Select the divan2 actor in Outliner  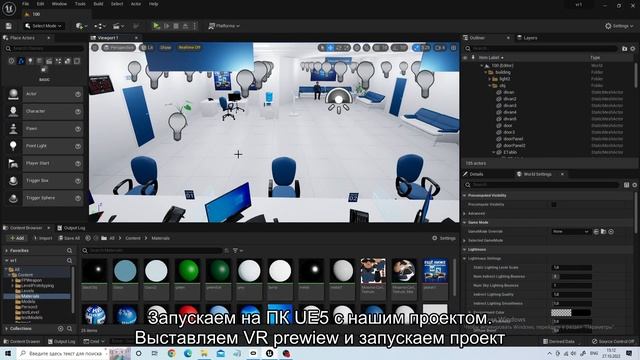[510, 99]
